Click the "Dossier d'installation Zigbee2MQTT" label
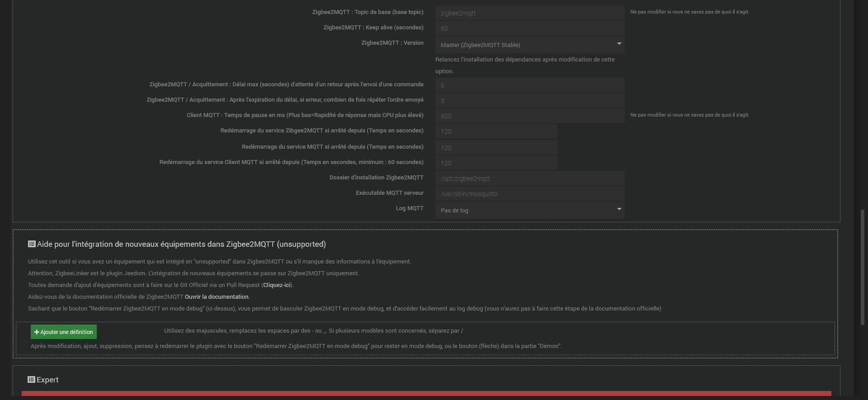The height and width of the screenshot is (400, 868). (x=377, y=178)
